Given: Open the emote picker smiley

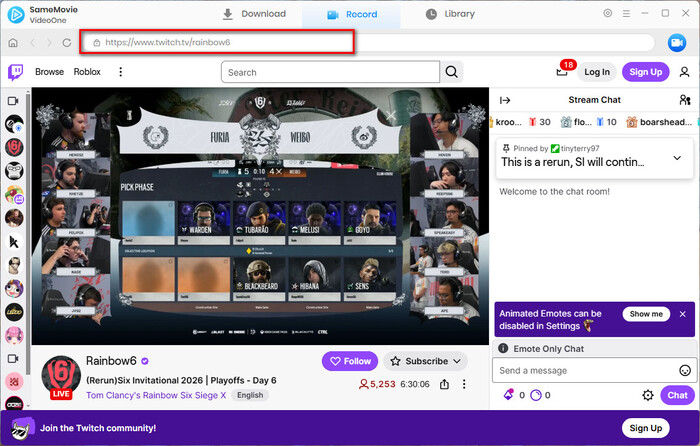Looking at the screenshot, I should pos(684,370).
